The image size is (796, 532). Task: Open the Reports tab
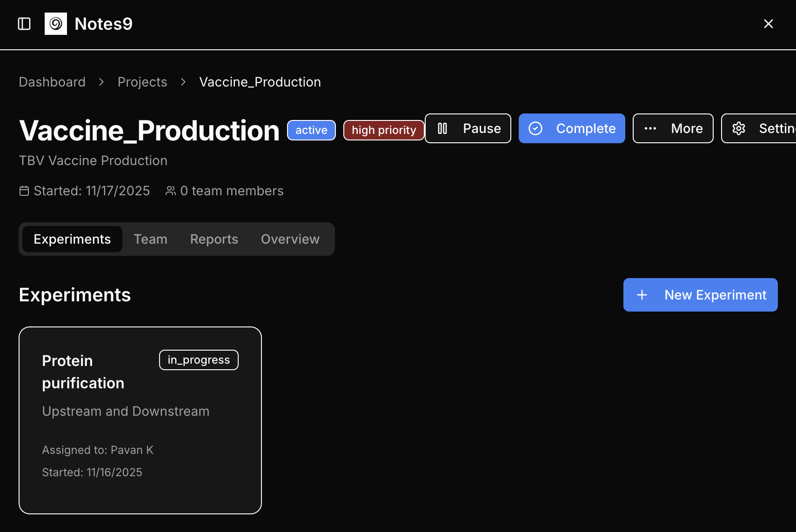pyautogui.click(x=214, y=239)
